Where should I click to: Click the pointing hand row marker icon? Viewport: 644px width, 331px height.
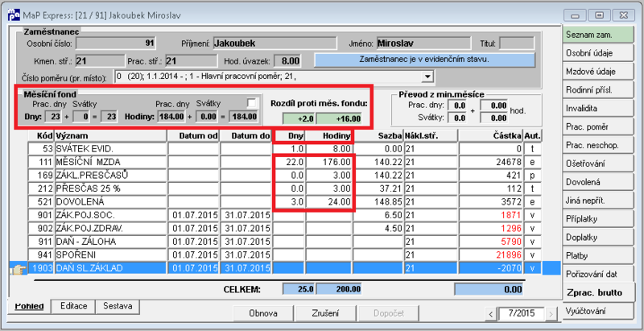(18, 268)
